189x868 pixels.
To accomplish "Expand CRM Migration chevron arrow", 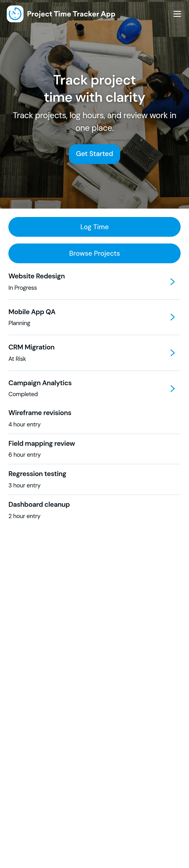I will coord(173,353).
